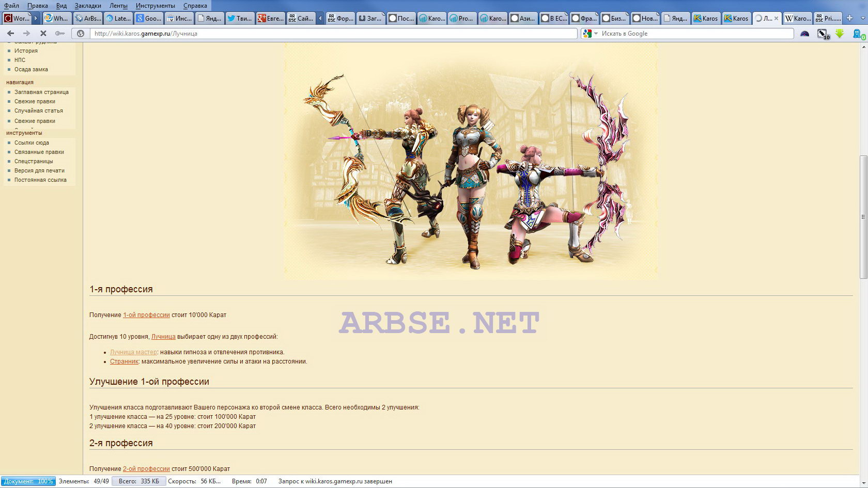Open the Файл menu
The height and width of the screenshot is (488, 868).
click(11, 6)
